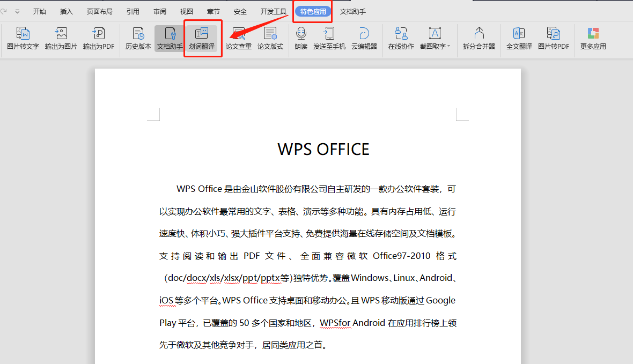Viewport: 633px width, 364px height.
Task: Select 输出为图片 export as image
Action: click(x=61, y=39)
